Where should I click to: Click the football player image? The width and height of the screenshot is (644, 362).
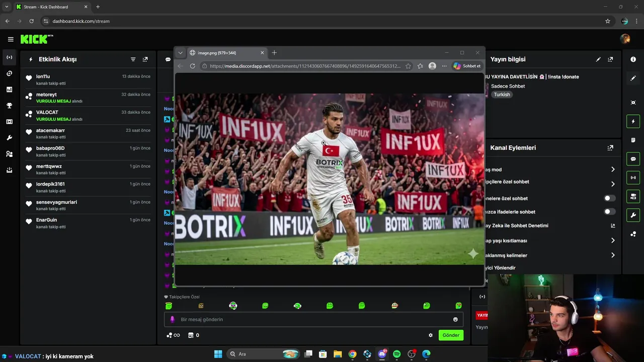click(330, 179)
